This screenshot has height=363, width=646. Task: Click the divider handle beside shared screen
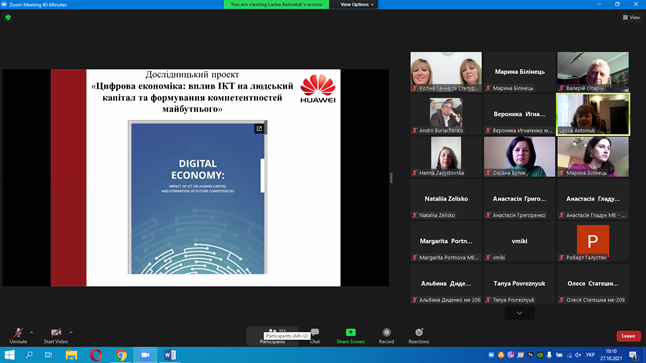(391, 178)
